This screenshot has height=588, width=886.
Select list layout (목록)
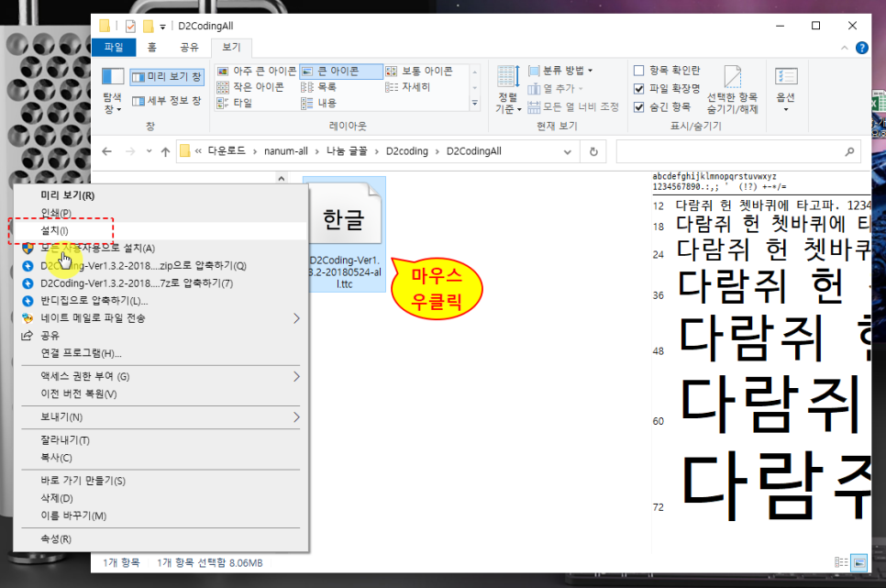pyautogui.click(x=318, y=86)
